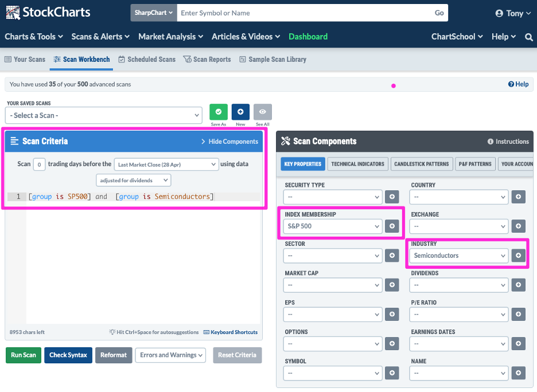537x392 pixels.
Task: Open Last Market Close date dropdown
Action: (166, 164)
